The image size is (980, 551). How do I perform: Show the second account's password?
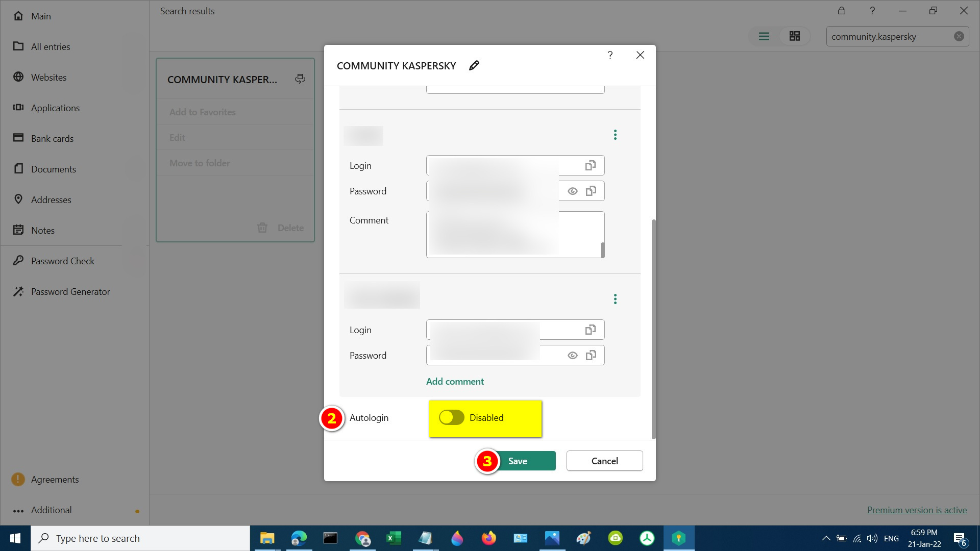573,355
